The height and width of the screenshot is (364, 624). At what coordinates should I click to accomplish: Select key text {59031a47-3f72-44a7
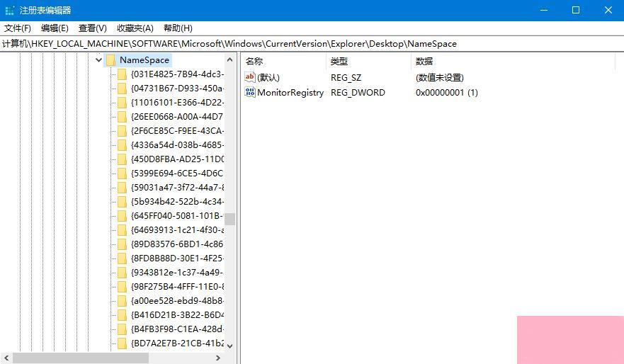[x=177, y=188]
